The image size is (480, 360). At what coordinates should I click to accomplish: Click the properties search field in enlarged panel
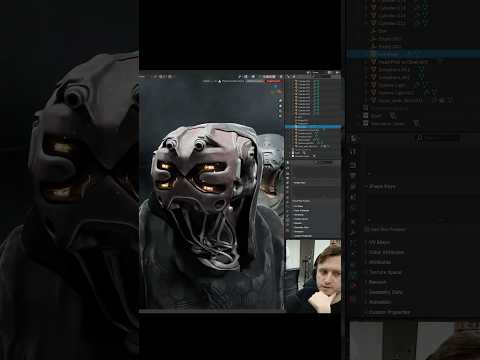pyautogui.click(x=439, y=138)
